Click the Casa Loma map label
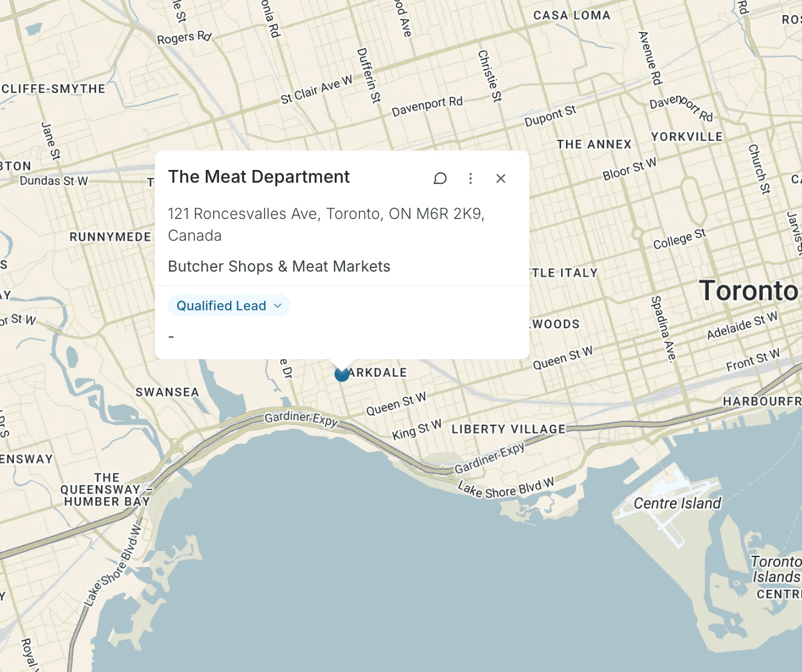This screenshot has height=672, width=802. (x=572, y=16)
